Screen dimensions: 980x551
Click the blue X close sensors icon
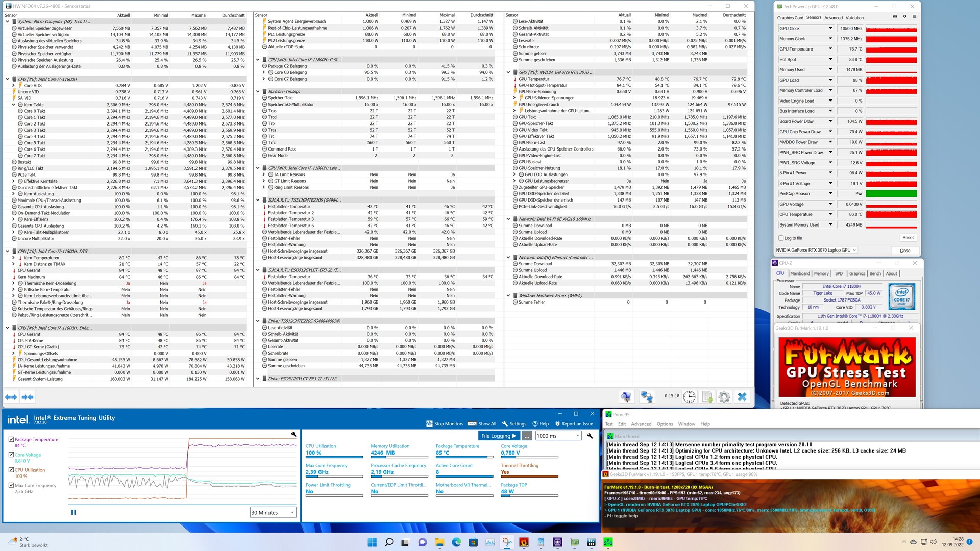coord(742,397)
